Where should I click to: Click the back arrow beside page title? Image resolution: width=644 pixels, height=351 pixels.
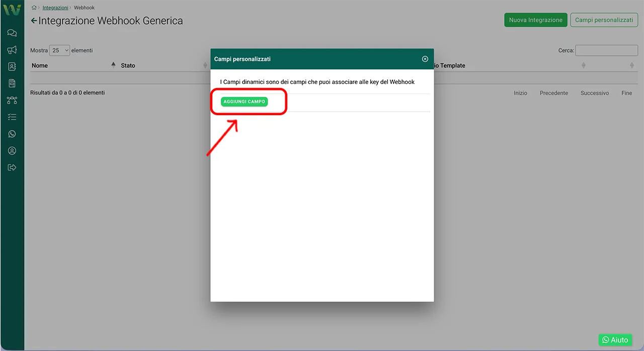coord(34,21)
